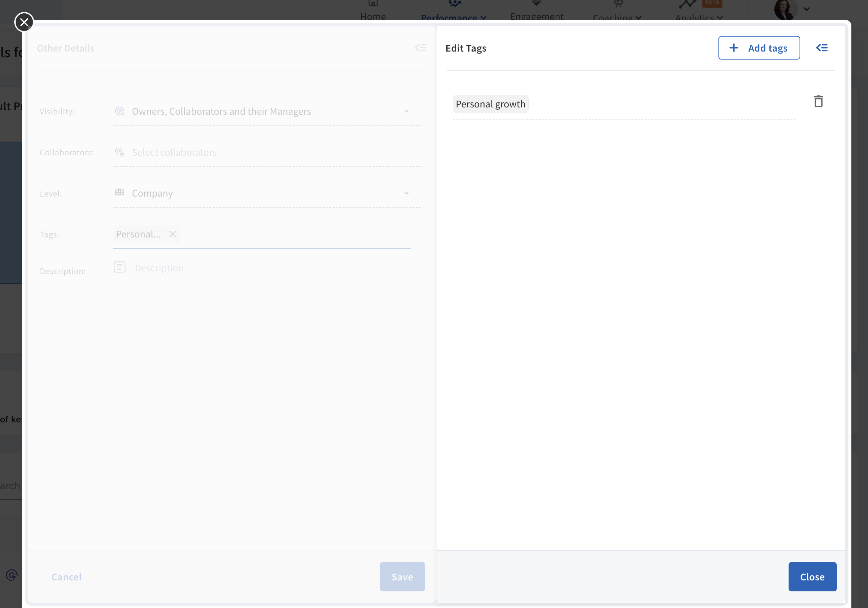Remove the Personal... tag chip with X
This screenshot has width=868, height=608.
point(173,234)
